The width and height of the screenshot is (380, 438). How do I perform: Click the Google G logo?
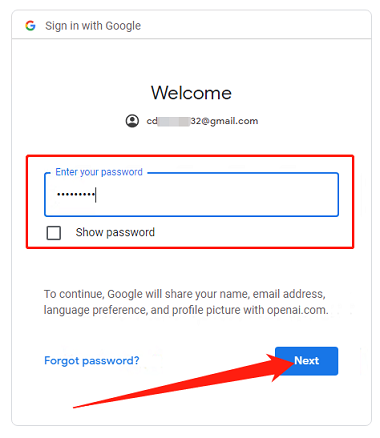[30, 26]
